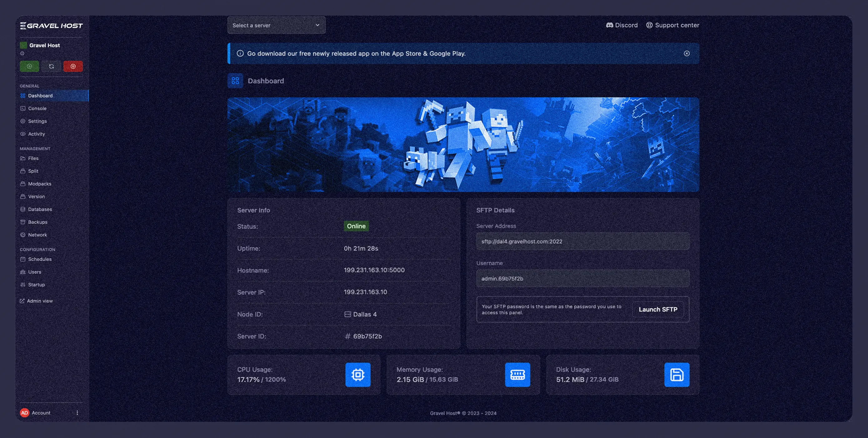Click the Minecraft banner image

[x=463, y=145]
